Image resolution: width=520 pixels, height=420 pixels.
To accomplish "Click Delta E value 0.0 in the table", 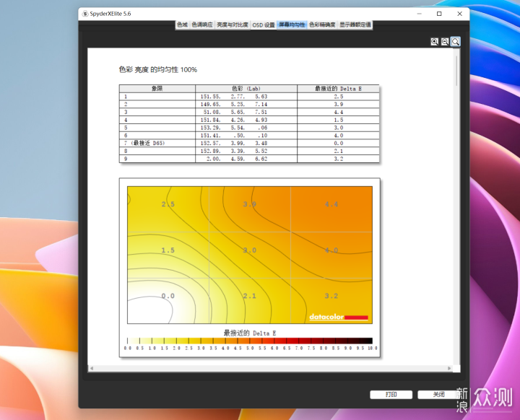I will tap(338, 143).
